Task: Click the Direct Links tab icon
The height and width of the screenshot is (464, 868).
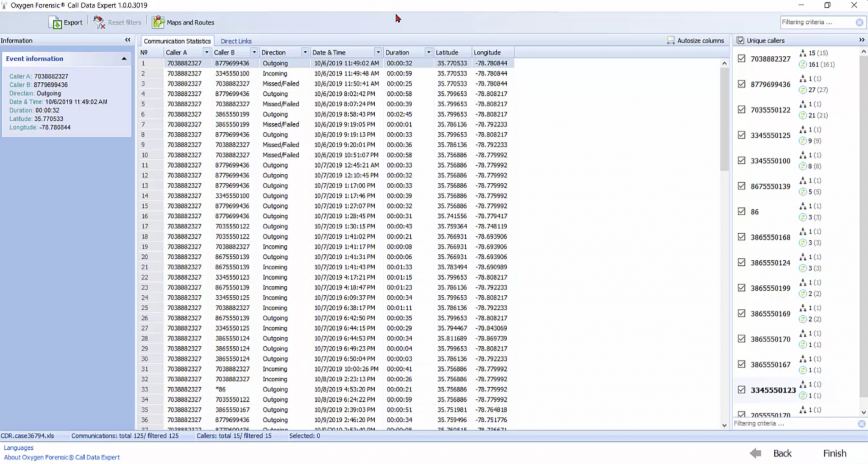Action: (236, 41)
